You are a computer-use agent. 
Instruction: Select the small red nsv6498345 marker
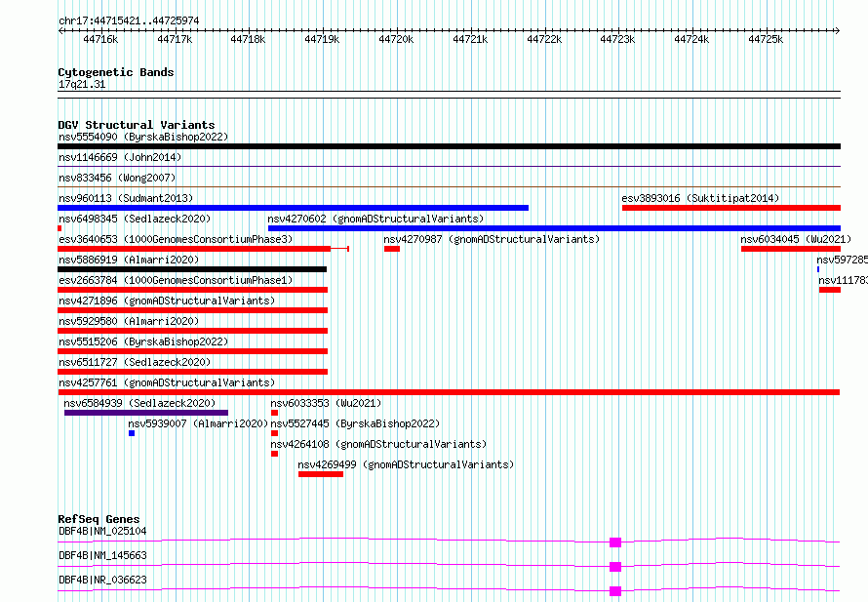coord(59,228)
